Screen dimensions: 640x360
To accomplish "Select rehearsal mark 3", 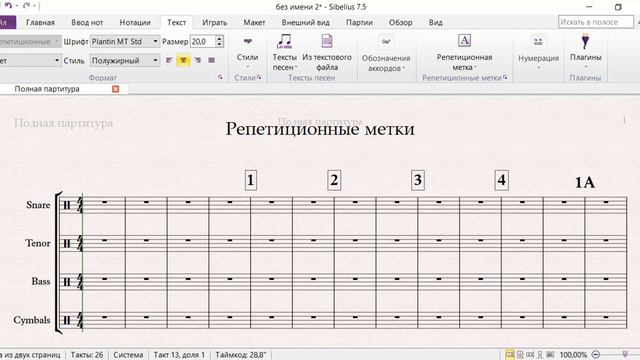I will (418, 180).
